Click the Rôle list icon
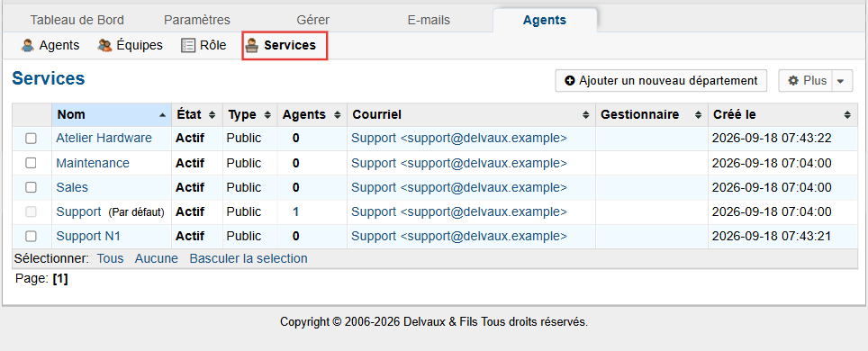The width and height of the screenshot is (868, 351). coord(188,45)
